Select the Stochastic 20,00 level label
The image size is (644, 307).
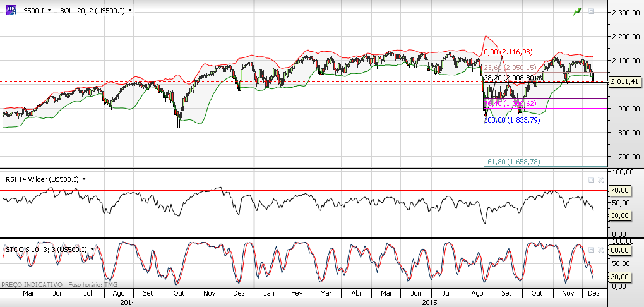(x=620, y=277)
